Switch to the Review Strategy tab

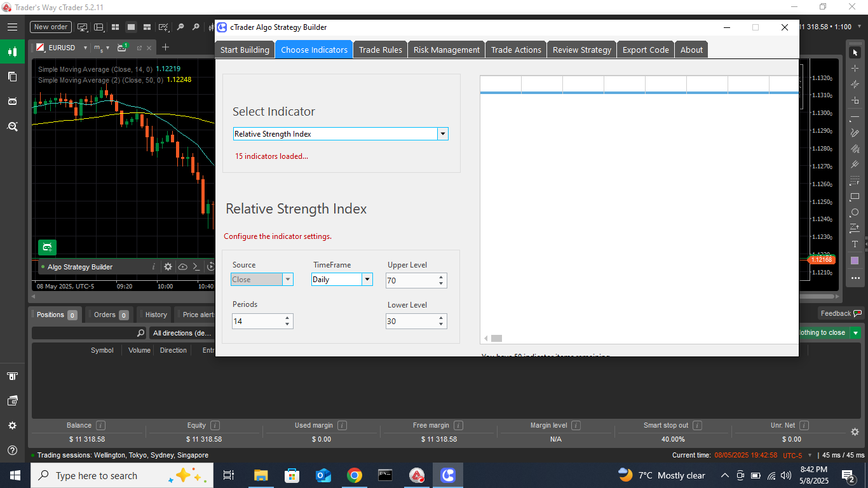[x=582, y=50]
